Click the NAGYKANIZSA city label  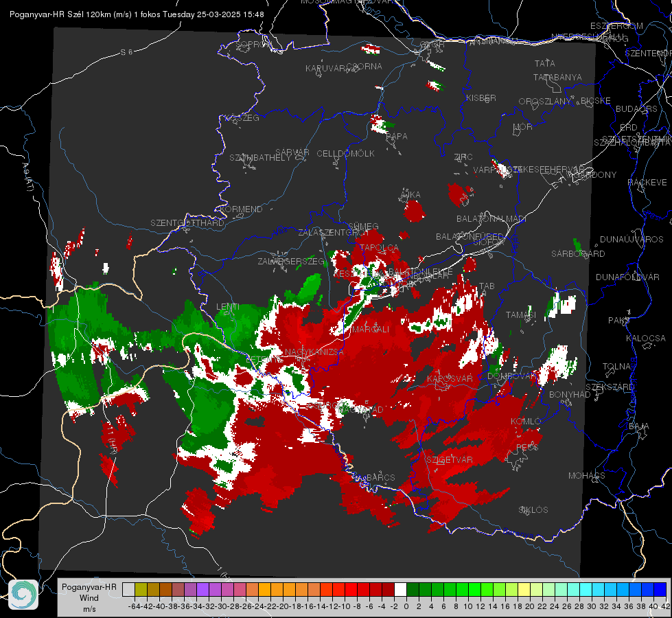tap(314, 352)
